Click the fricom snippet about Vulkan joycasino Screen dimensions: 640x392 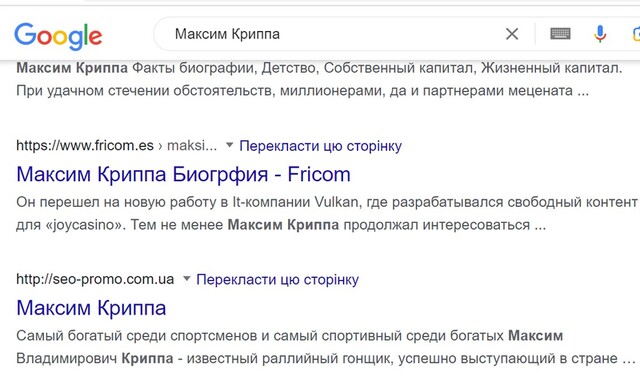tap(327, 213)
